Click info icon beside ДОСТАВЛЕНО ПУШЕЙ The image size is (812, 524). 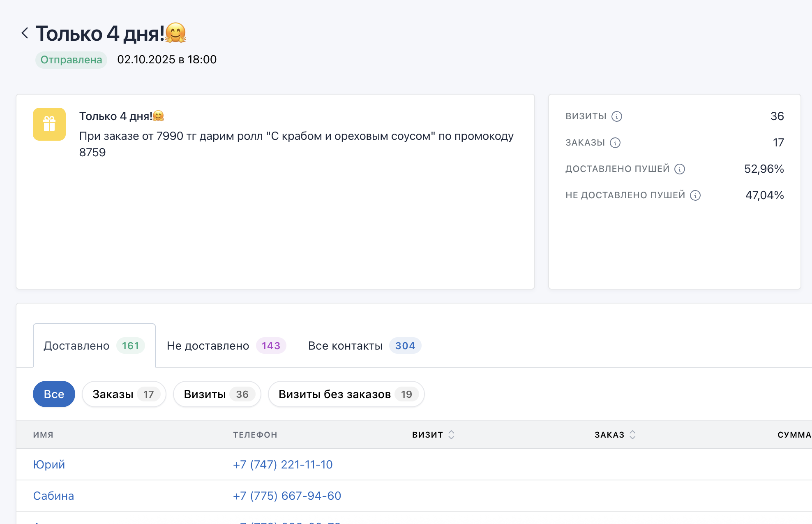(x=680, y=169)
